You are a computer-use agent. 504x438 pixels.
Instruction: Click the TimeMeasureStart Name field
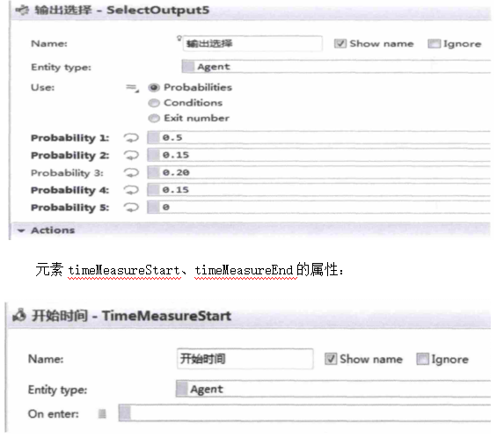245,359
